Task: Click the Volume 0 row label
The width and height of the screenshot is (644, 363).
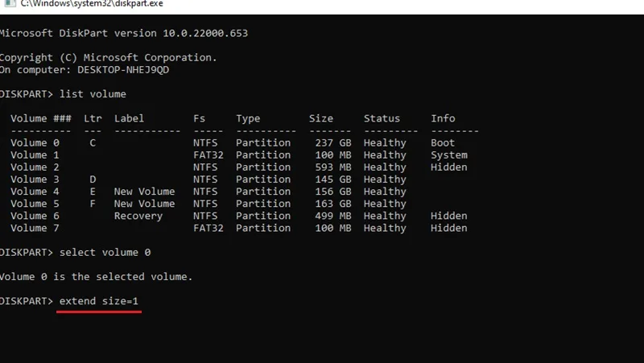Action: click(35, 143)
